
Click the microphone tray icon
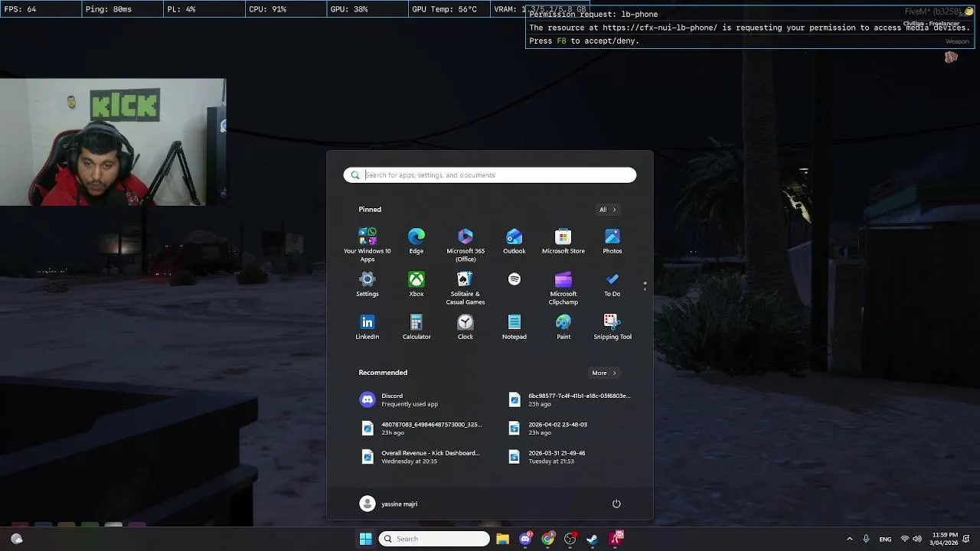pos(866,539)
